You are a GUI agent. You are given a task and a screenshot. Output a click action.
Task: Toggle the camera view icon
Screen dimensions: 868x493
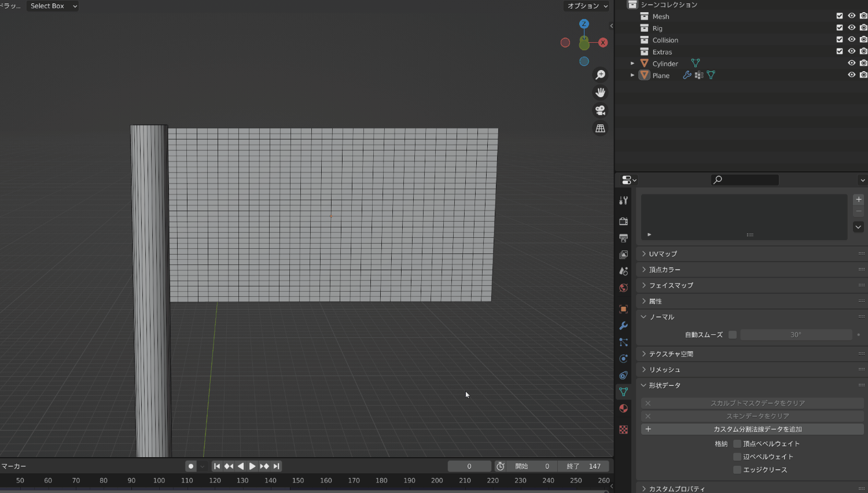pyautogui.click(x=600, y=111)
